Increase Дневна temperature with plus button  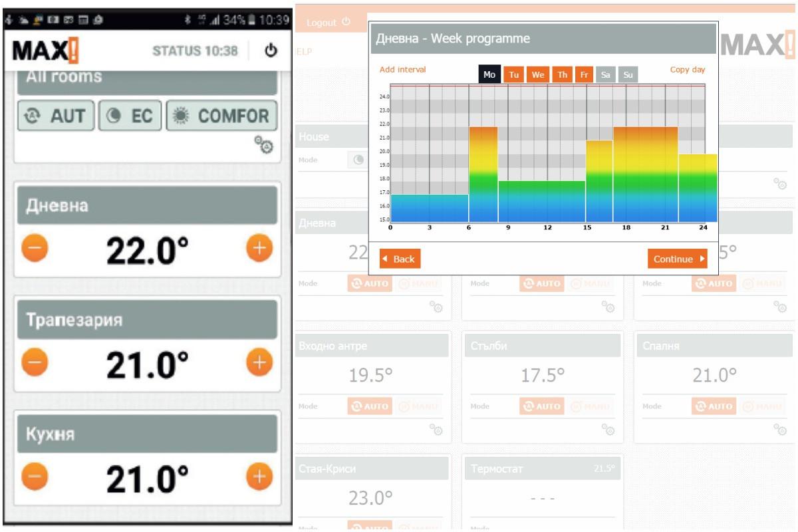point(259,248)
